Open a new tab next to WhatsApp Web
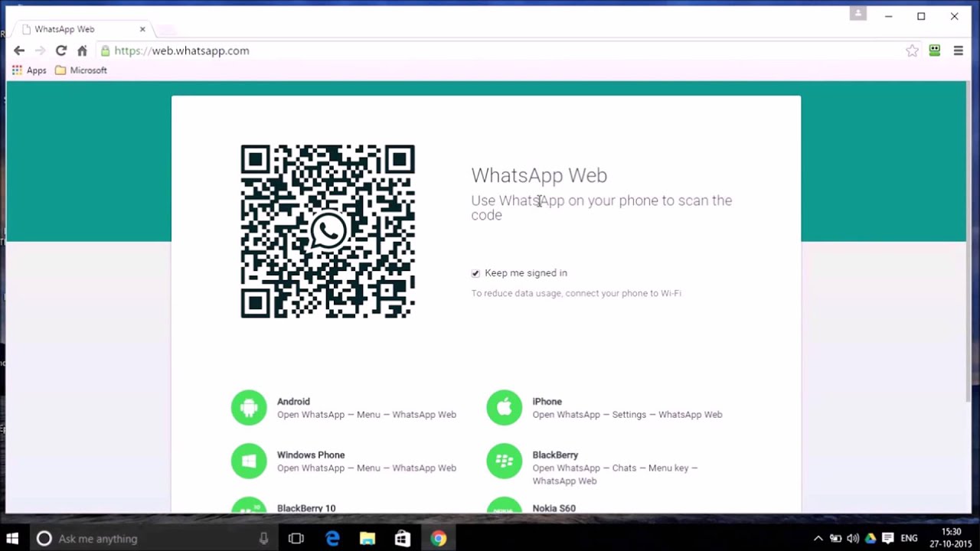Screen dimensions: 980x551 point(166,30)
